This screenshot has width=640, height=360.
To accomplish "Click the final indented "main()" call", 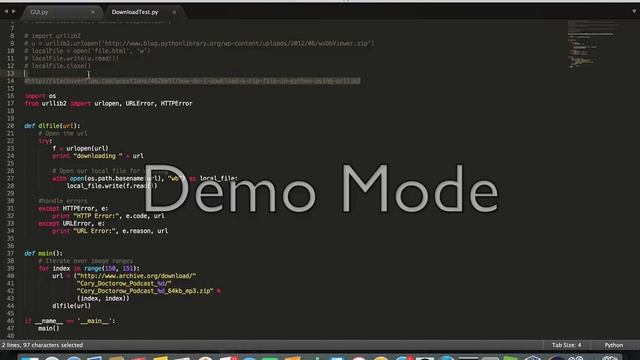I will (x=49, y=329).
